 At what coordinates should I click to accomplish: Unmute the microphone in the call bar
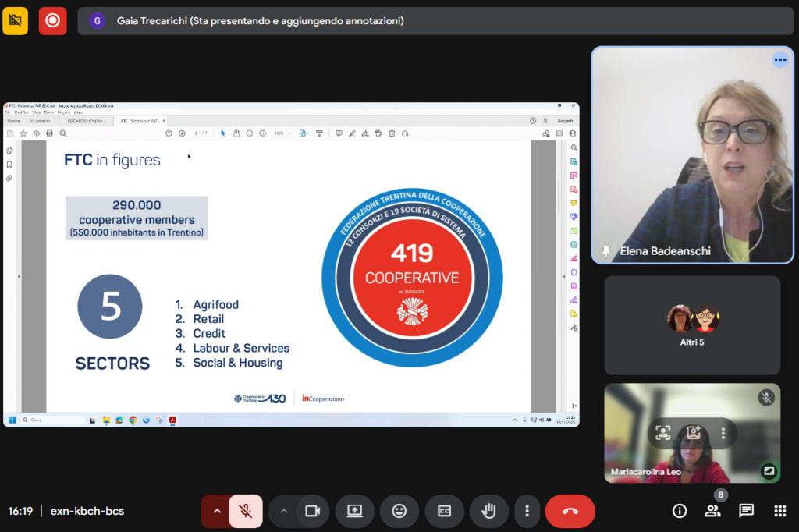pyautogui.click(x=246, y=511)
